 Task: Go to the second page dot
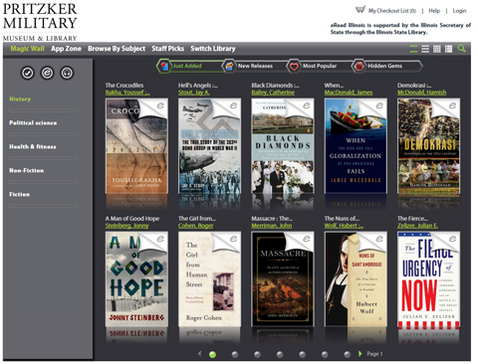(x=235, y=355)
